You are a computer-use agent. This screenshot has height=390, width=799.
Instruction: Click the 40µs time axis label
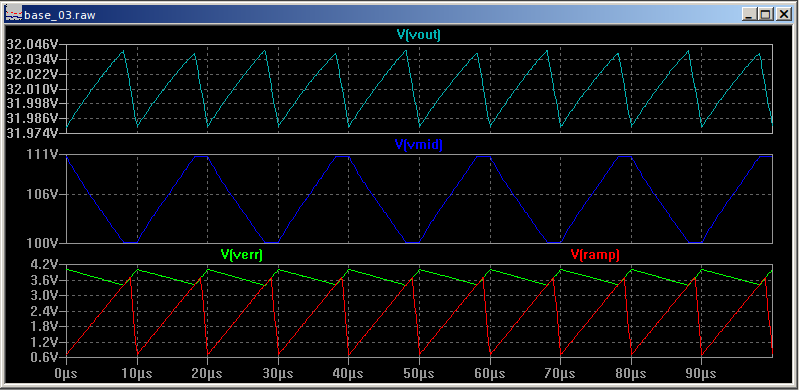pyautogui.click(x=349, y=374)
